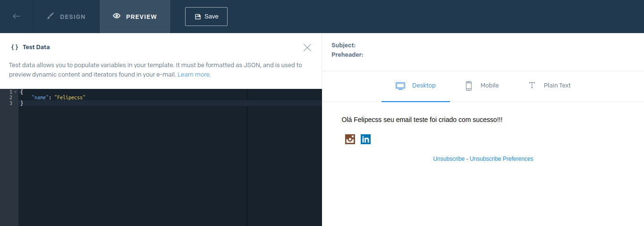Image resolution: width=644 pixels, height=226 pixels.
Task: Show the Desktop preview
Action: coord(415,86)
